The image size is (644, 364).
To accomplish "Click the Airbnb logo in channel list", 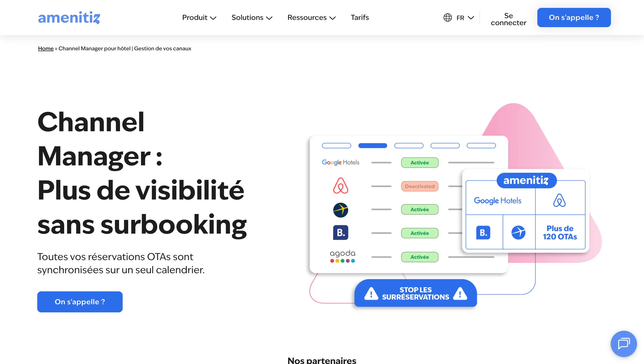I will 340,186.
